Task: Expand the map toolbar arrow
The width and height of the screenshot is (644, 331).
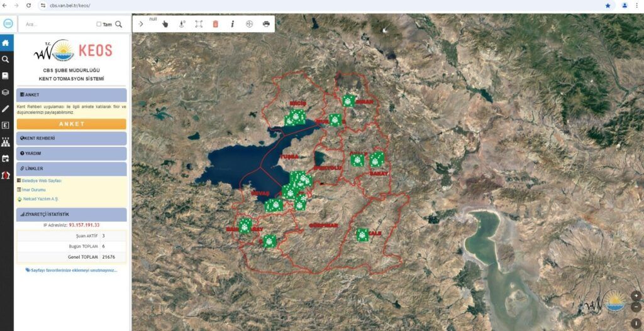Action: (141, 24)
